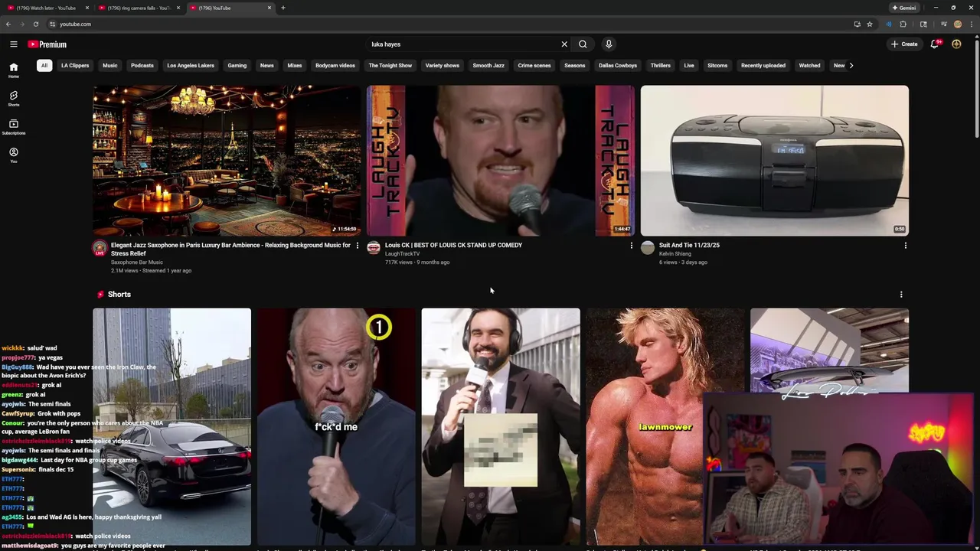
Task: Open the black Mercedes car Short
Action: click(x=171, y=427)
